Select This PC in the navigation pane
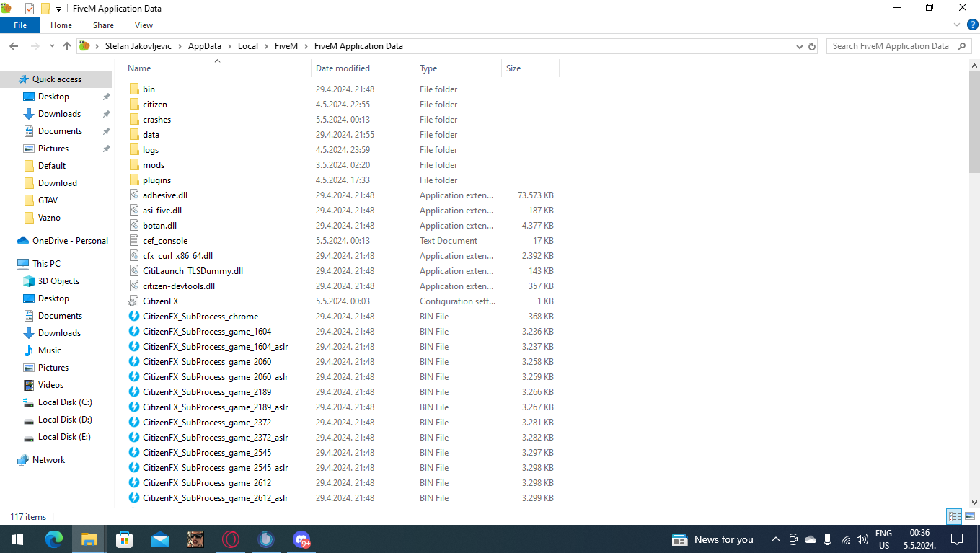 pos(46,264)
